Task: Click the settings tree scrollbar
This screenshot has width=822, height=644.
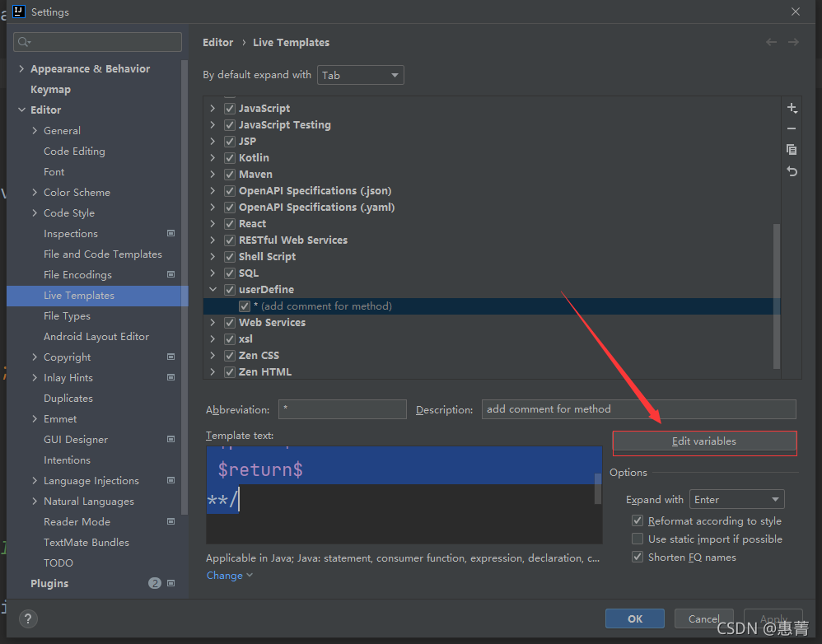Action: (184, 287)
